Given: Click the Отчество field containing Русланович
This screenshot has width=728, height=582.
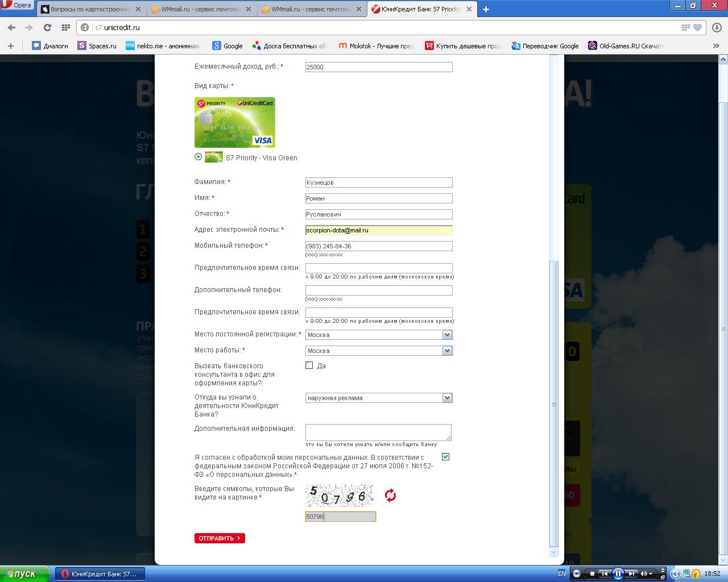Looking at the screenshot, I should pos(379,214).
